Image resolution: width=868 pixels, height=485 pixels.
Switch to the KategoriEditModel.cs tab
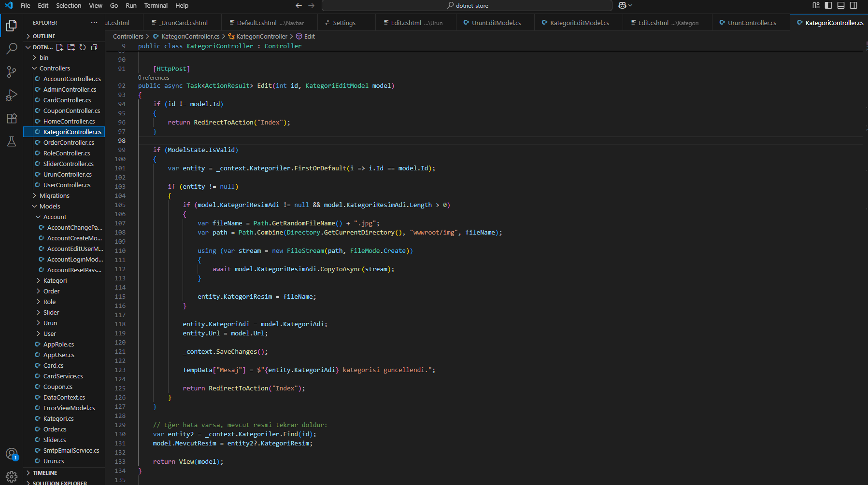click(579, 23)
